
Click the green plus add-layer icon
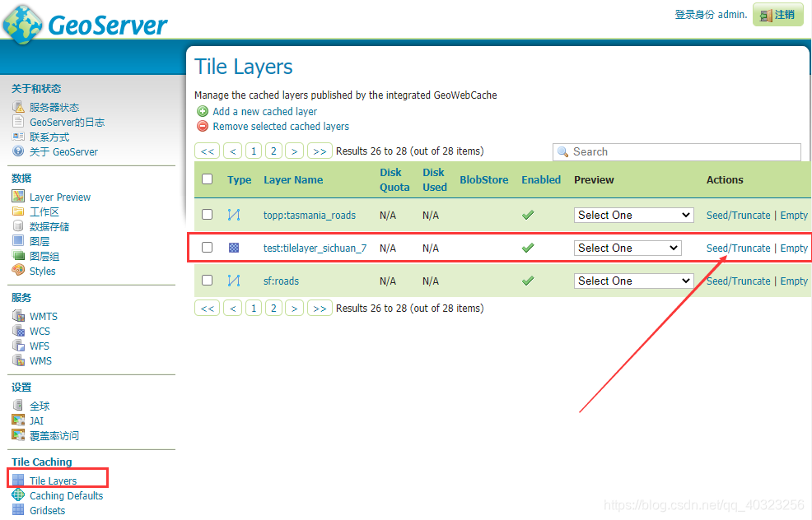tap(203, 111)
